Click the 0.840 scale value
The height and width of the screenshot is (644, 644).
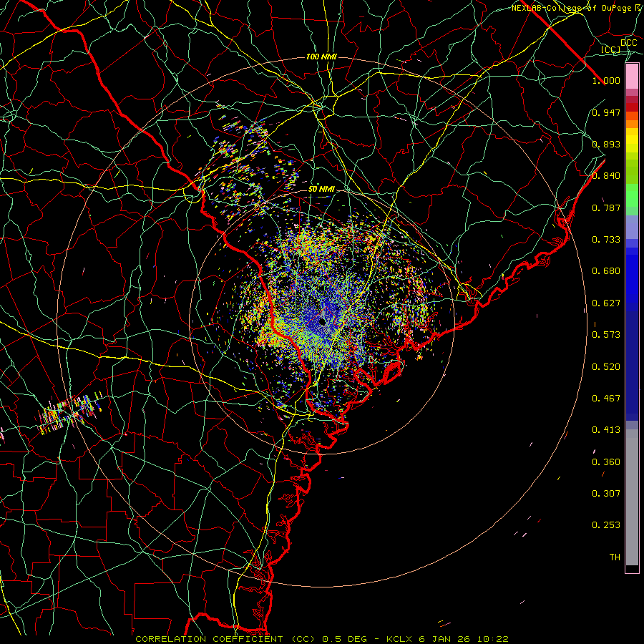tap(606, 176)
